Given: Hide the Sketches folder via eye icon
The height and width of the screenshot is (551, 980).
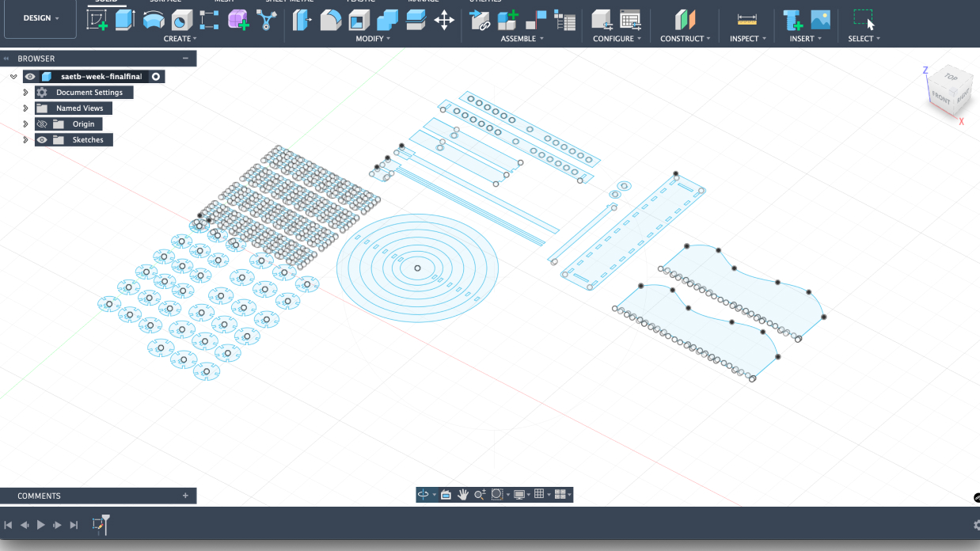Looking at the screenshot, I should pyautogui.click(x=43, y=140).
